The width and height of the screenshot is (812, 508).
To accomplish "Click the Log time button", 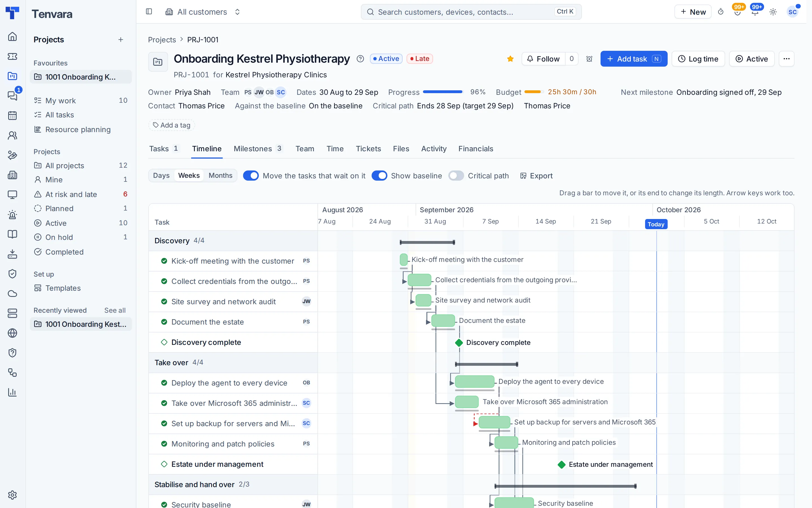I will 698,59.
